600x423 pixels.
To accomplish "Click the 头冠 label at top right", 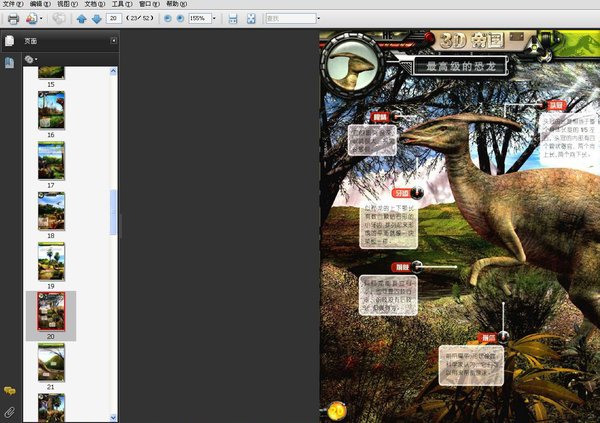I will coord(556,106).
